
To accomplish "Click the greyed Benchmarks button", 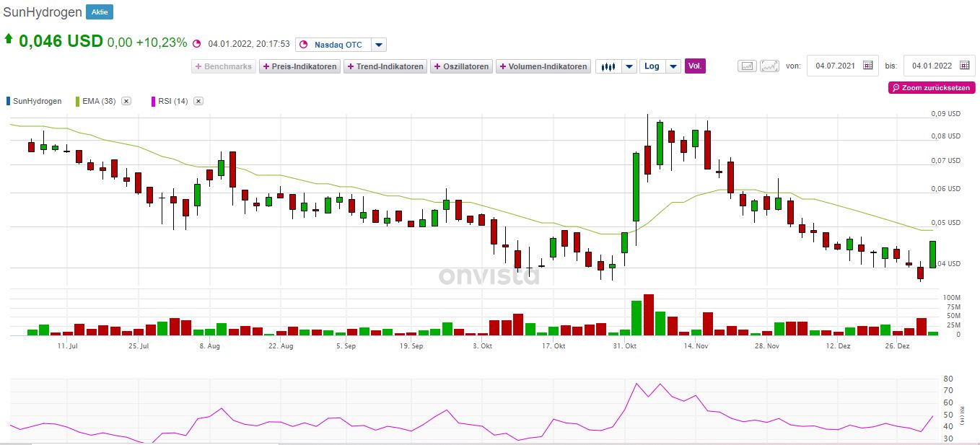I will pos(223,66).
